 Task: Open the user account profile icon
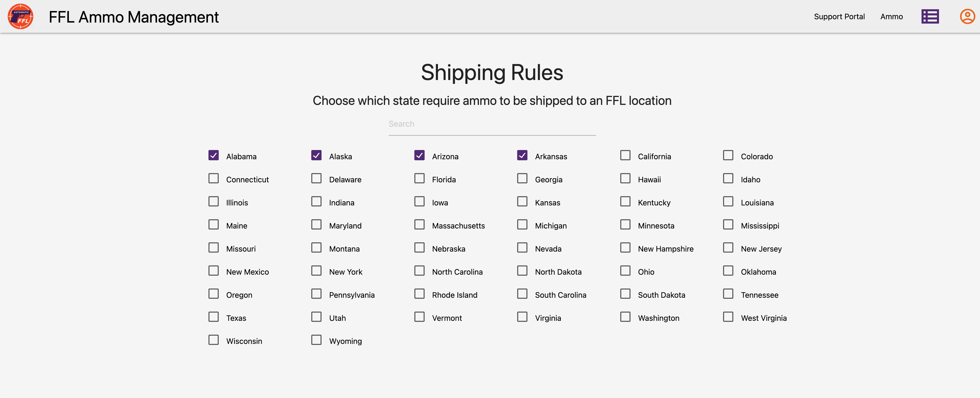coord(967,16)
